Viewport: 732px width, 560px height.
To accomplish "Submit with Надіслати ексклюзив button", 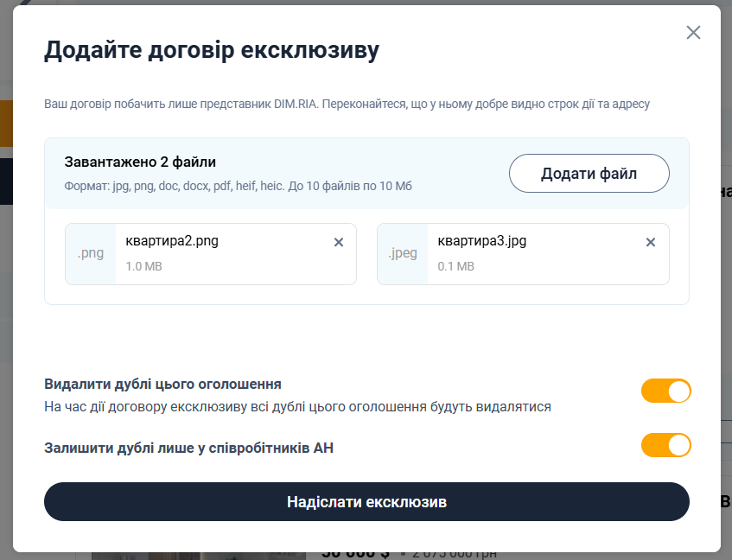I will tap(366, 501).
